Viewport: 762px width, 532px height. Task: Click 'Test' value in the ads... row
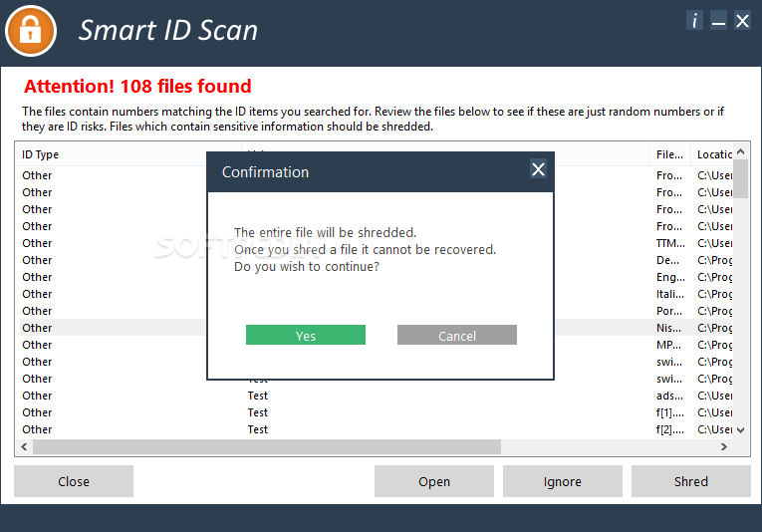[258, 396]
